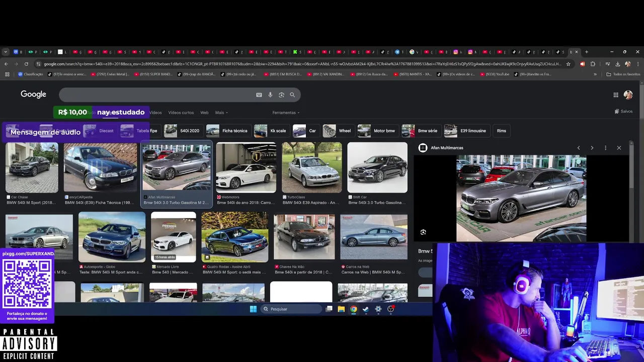Open a new browser tab with plus
This screenshot has height=362, width=644.
tap(587, 52)
